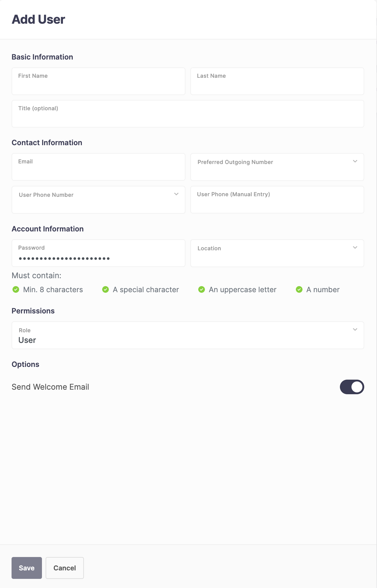Click the green check beside An uppercase letter
This screenshot has height=588, width=377.
click(x=202, y=289)
